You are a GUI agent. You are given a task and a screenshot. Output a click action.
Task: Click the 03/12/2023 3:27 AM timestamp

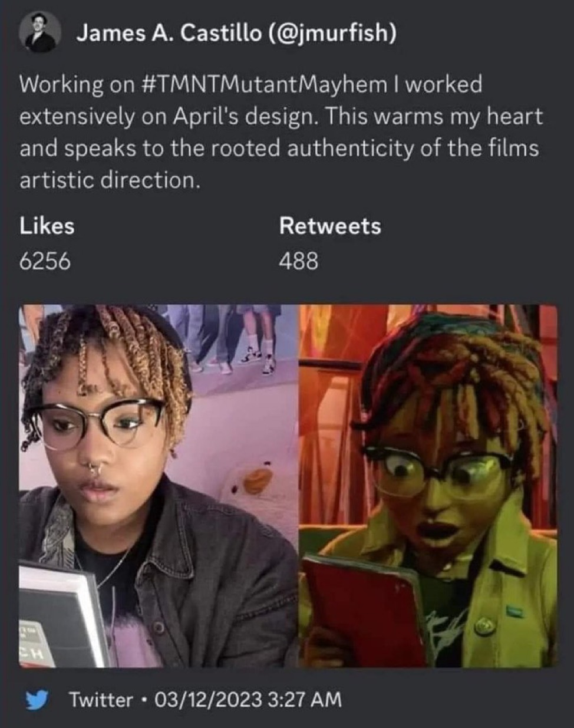[248, 700]
